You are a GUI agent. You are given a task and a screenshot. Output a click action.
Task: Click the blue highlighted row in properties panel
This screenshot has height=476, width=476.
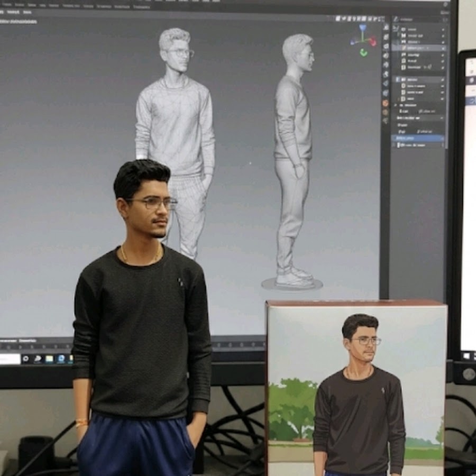point(418,138)
